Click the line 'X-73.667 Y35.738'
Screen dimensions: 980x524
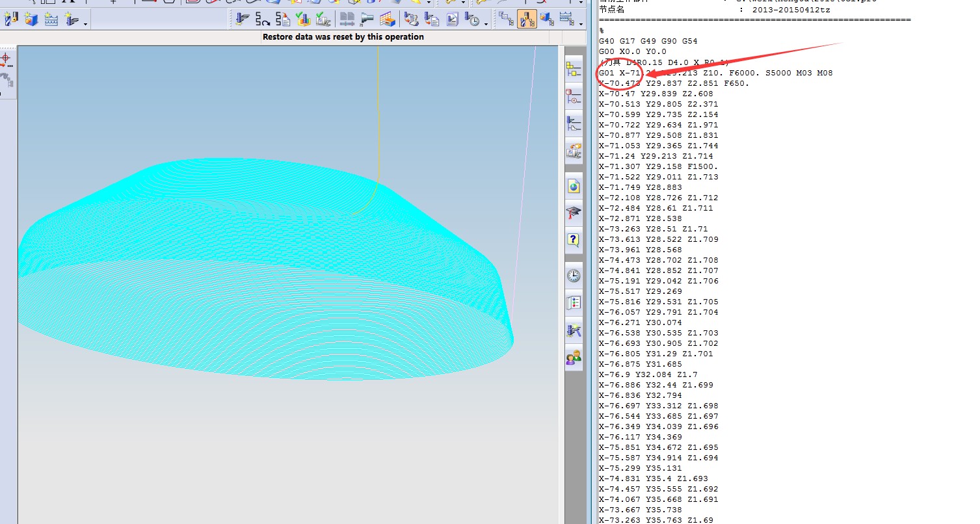(x=641, y=510)
